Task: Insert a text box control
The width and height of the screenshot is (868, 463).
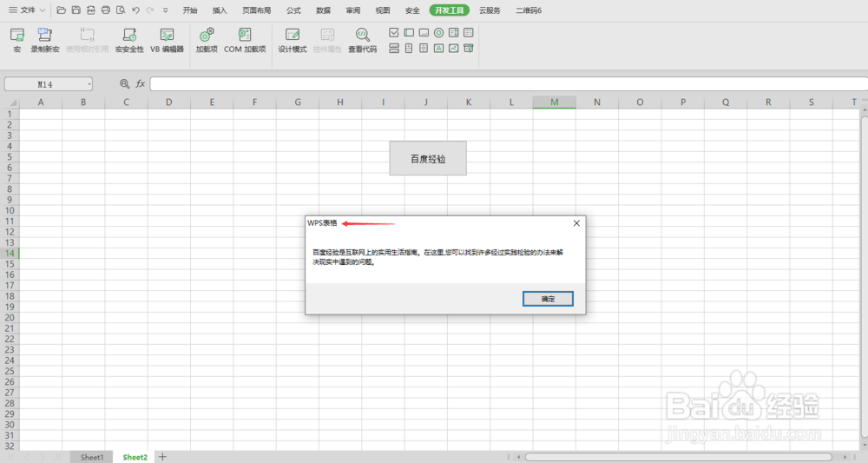Action: (x=409, y=33)
